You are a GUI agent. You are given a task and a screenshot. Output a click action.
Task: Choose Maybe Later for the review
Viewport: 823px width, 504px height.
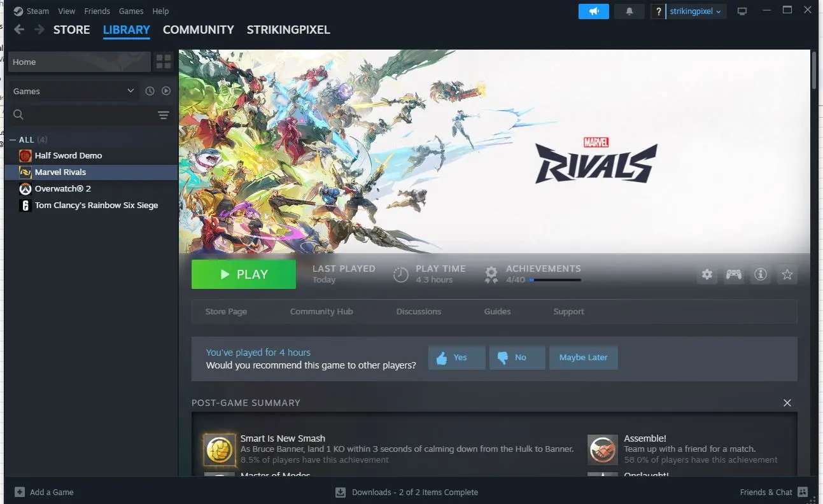(x=583, y=358)
